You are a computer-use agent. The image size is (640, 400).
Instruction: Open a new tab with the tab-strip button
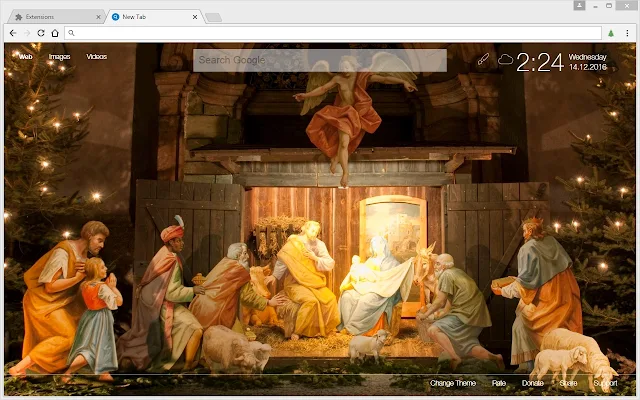(x=213, y=17)
